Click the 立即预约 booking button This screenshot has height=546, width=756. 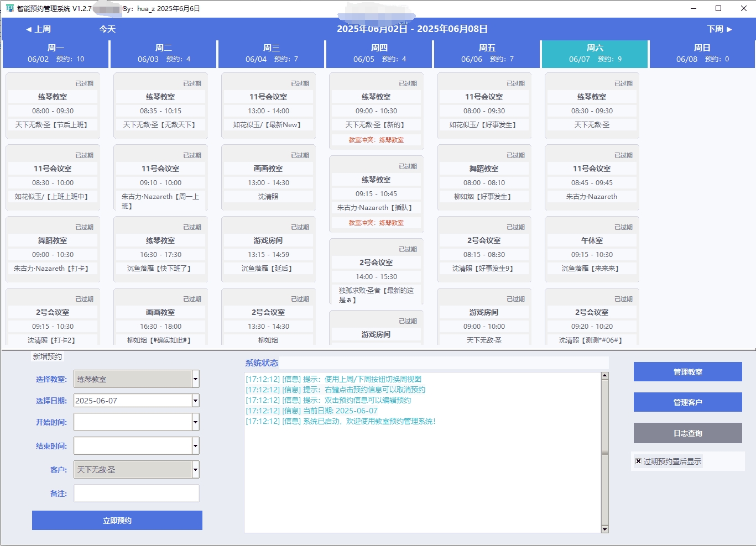(116, 520)
